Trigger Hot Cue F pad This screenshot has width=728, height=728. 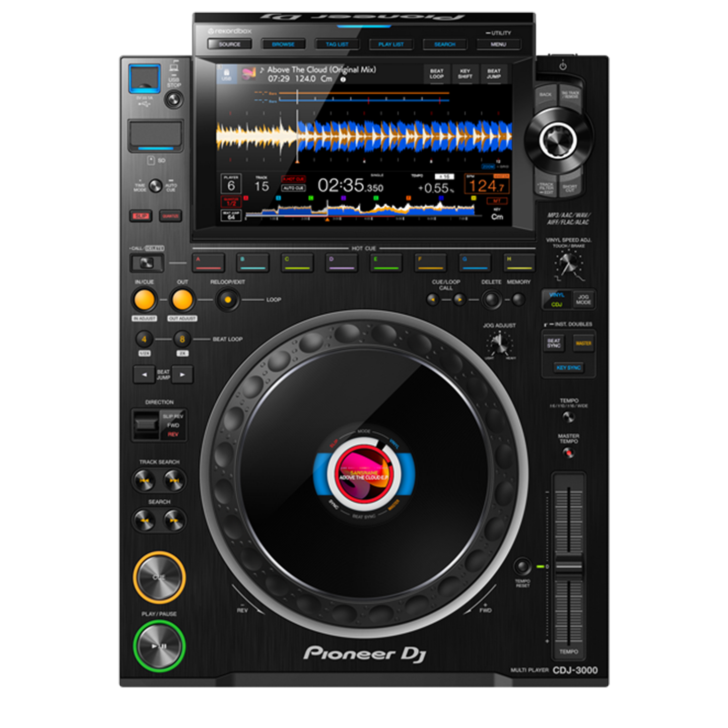point(430,262)
